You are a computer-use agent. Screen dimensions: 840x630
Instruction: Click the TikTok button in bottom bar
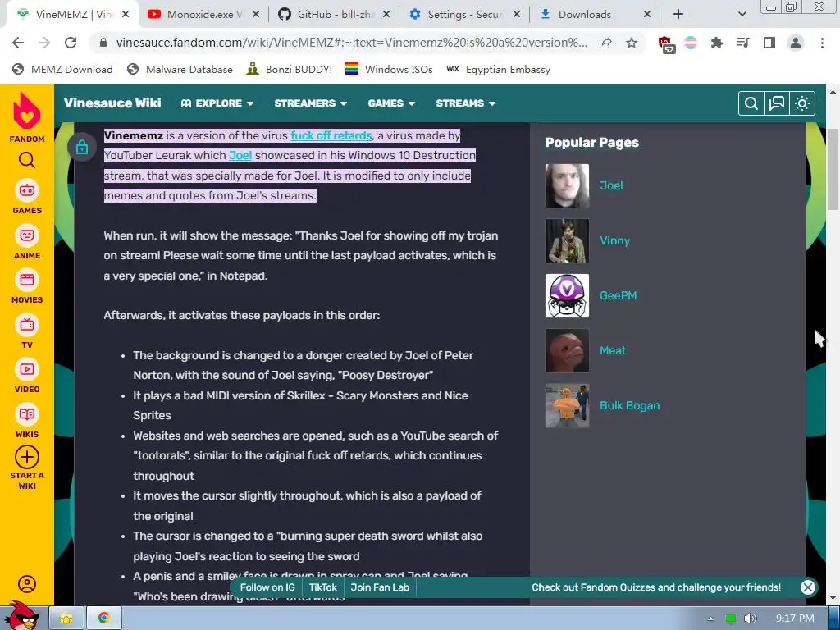pyautogui.click(x=323, y=587)
